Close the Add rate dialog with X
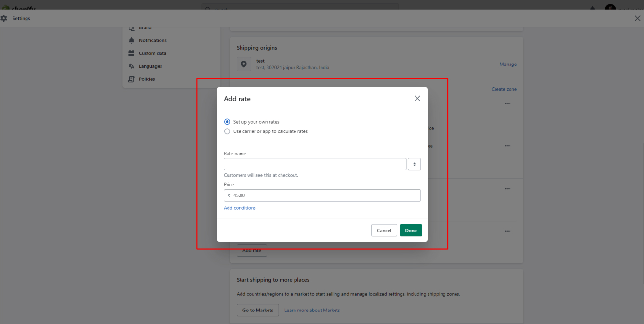The width and height of the screenshot is (644, 324). click(x=417, y=98)
